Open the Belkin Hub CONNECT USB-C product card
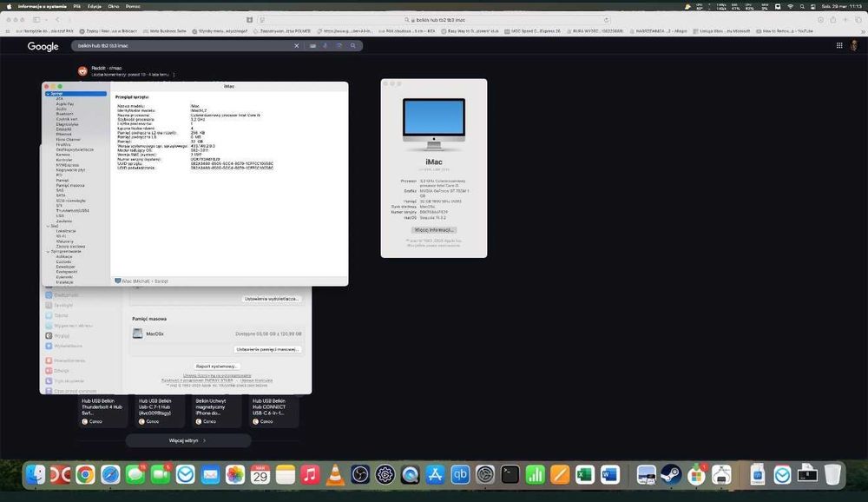 (273, 412)
